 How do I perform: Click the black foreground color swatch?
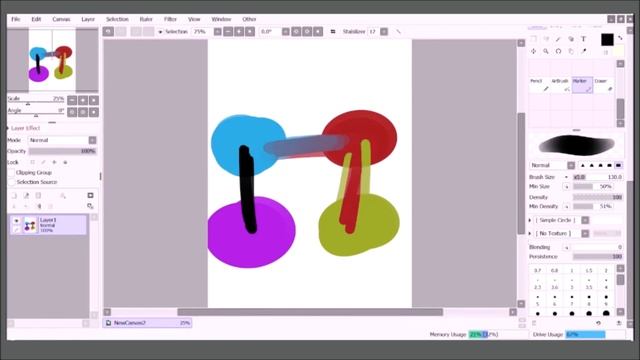coord(607,40)
